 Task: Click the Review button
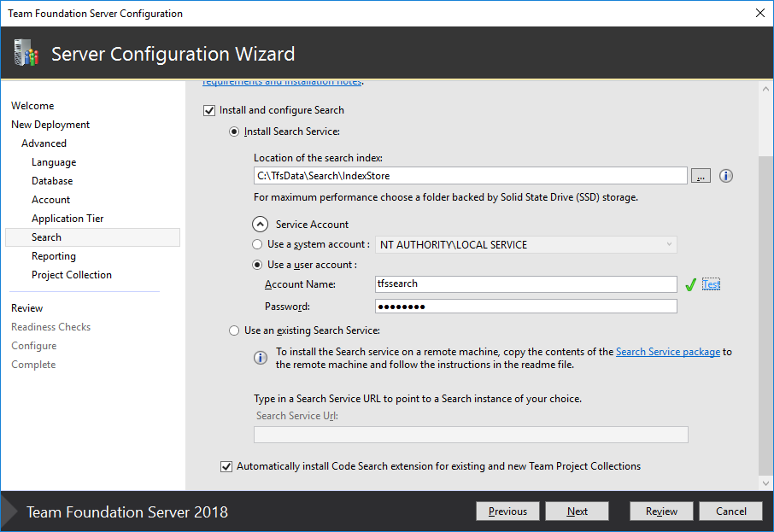(661, 511)
